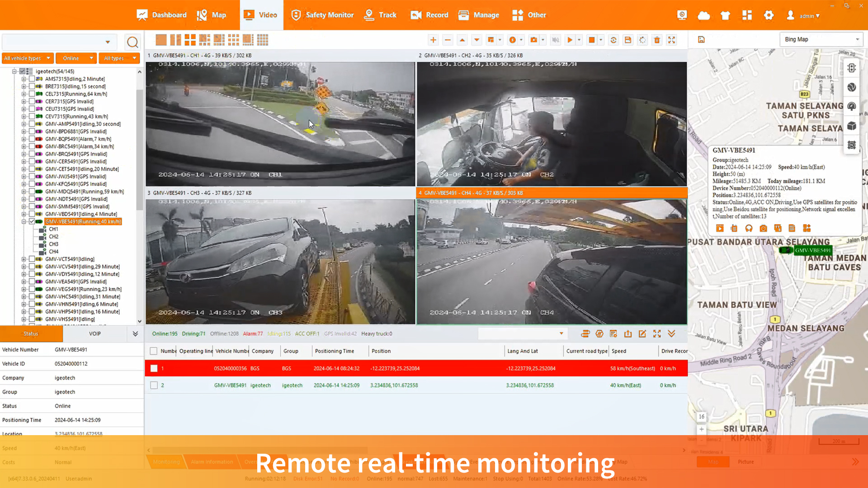Viewport: 868px width, 488px height.
Task: Tick the checkbox for GMV-VEG5491
Action: 32,289
